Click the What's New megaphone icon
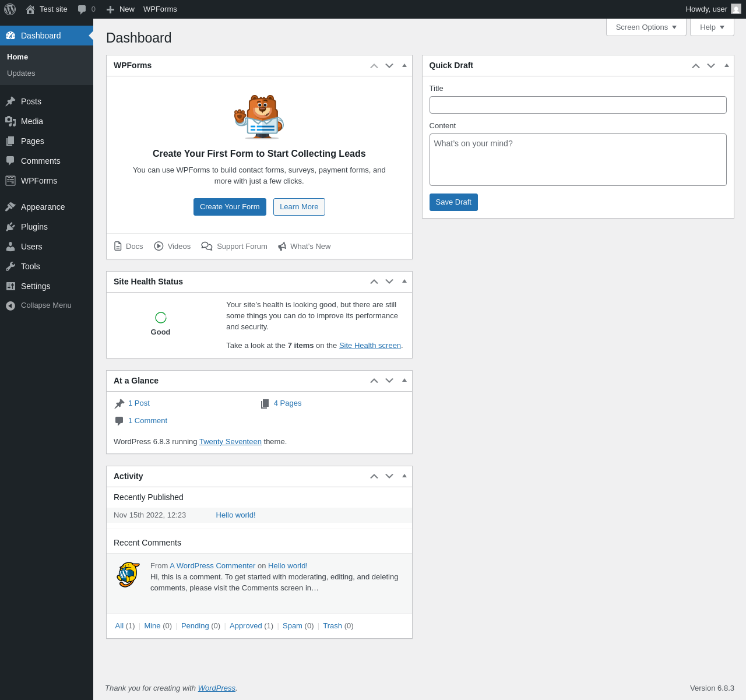This screenshot has height=700, width=746. 282,247
